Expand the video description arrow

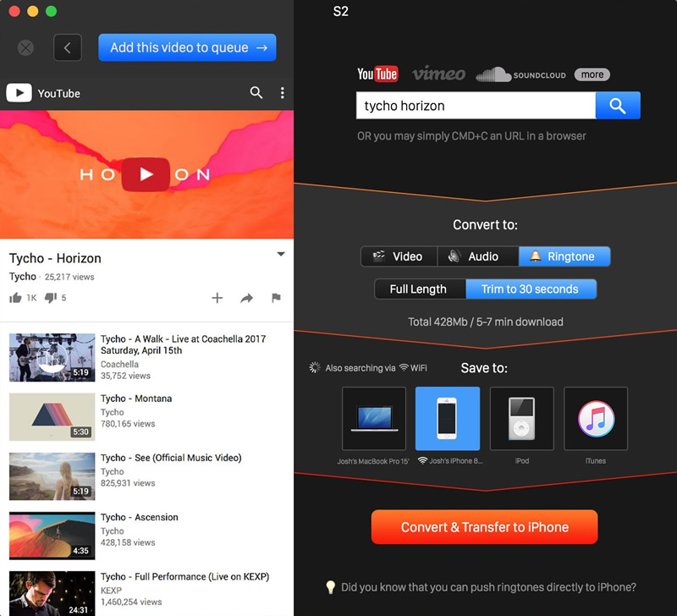(x=281, y=255)
